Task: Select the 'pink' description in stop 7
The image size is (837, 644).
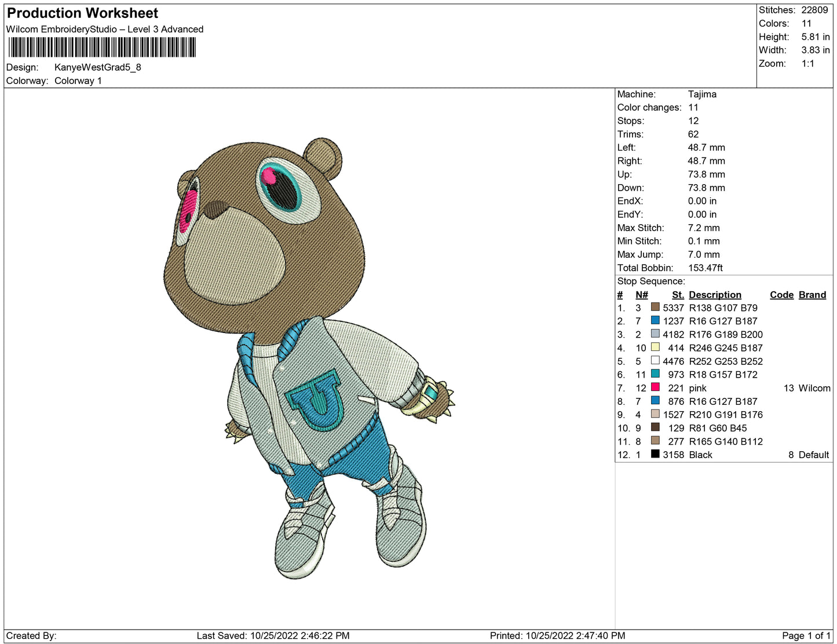Action: pyautogui.click(x=698, y=388)
